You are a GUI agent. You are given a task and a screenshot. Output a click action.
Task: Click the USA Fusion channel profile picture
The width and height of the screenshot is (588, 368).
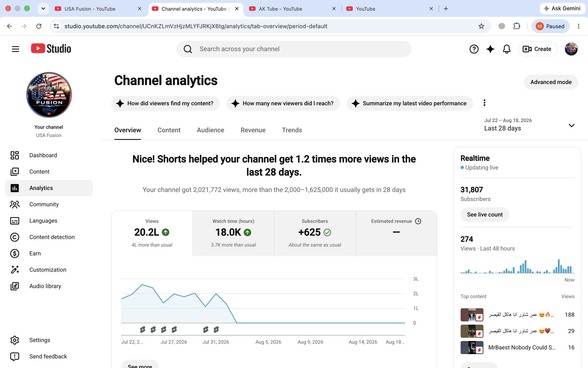tap(49, 95)
